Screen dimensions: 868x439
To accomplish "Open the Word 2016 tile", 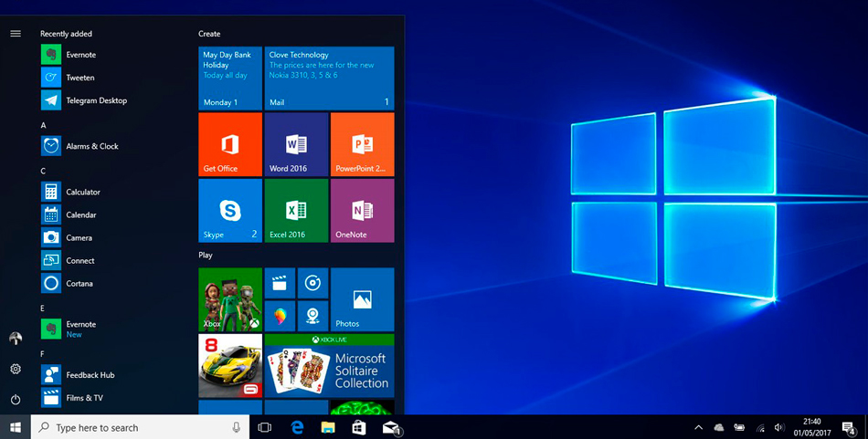I will pyautogui.click(x=296, y=144).
